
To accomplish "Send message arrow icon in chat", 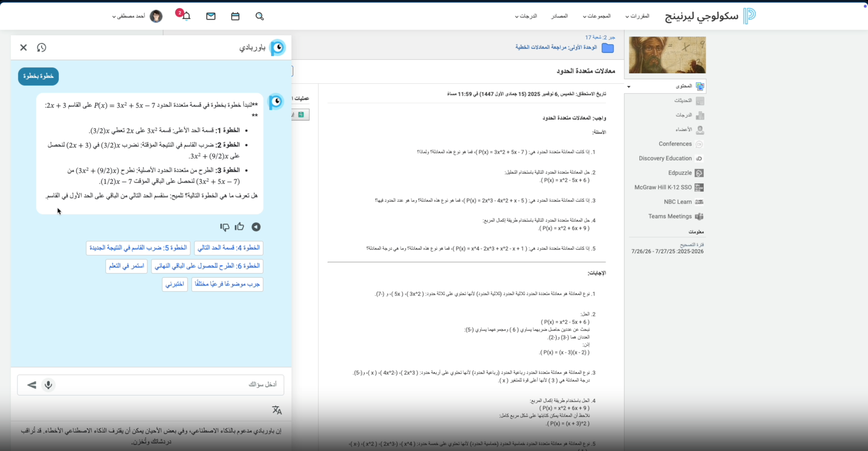I will click(32, 385).
